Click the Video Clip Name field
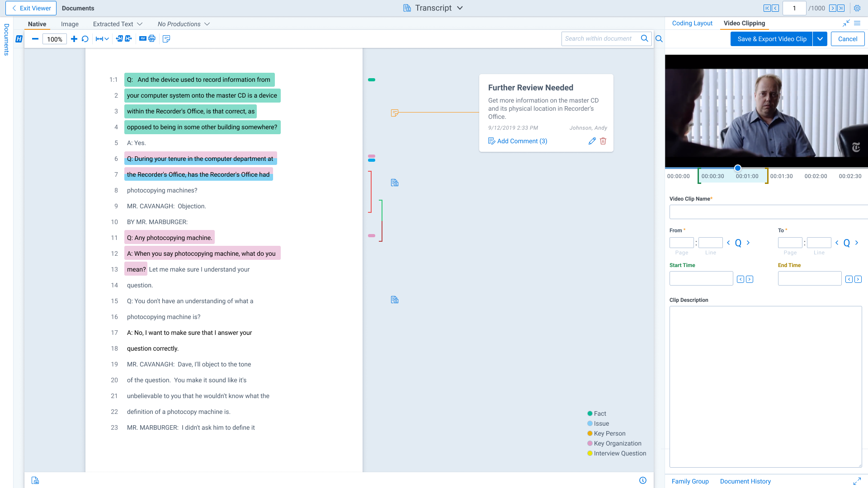This screenshot has height=488, width=868. (769, 212)
